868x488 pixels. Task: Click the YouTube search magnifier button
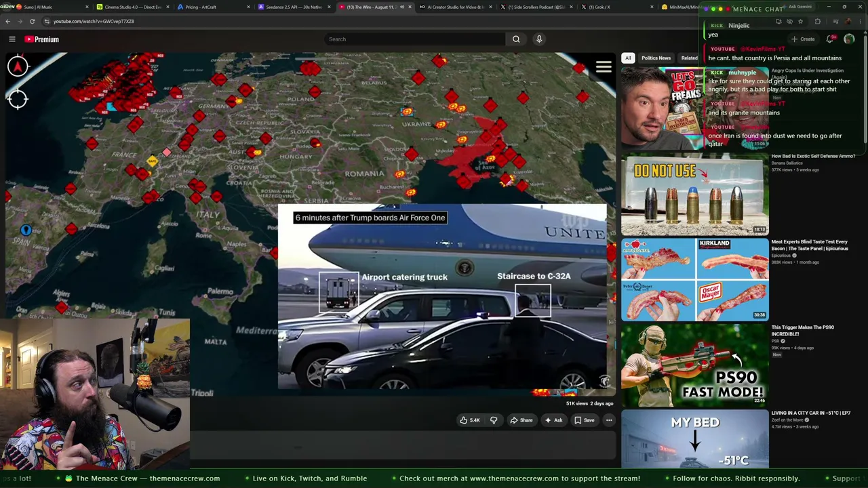click(516, 39)
